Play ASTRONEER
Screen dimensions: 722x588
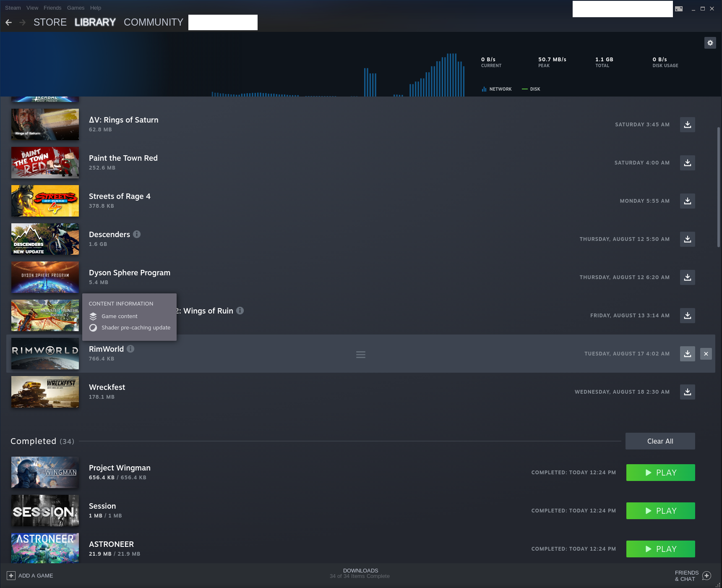tap(661, 549)
